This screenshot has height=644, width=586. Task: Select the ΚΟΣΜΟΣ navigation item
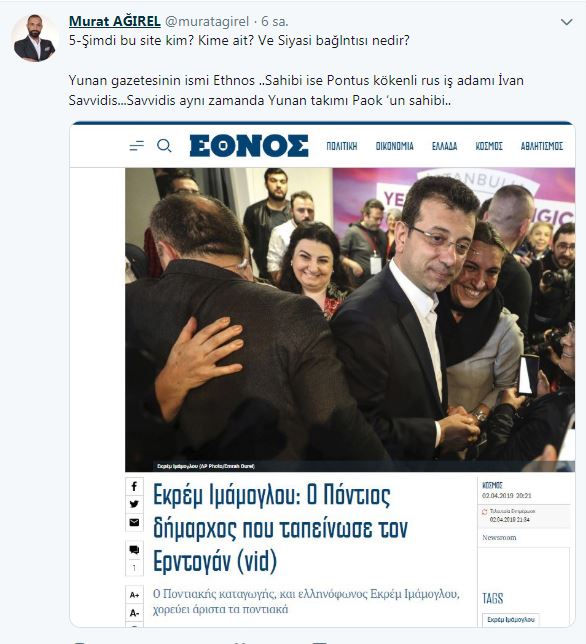(489, 146)
